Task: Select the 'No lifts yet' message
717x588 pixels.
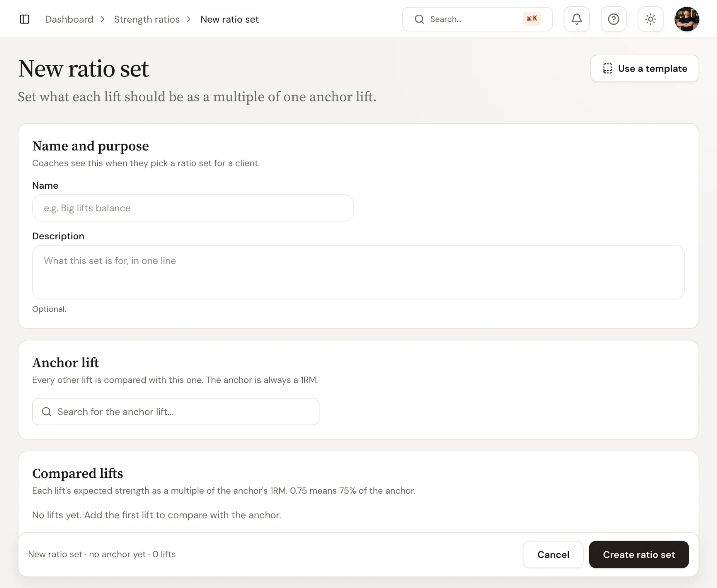Action: 157,515
